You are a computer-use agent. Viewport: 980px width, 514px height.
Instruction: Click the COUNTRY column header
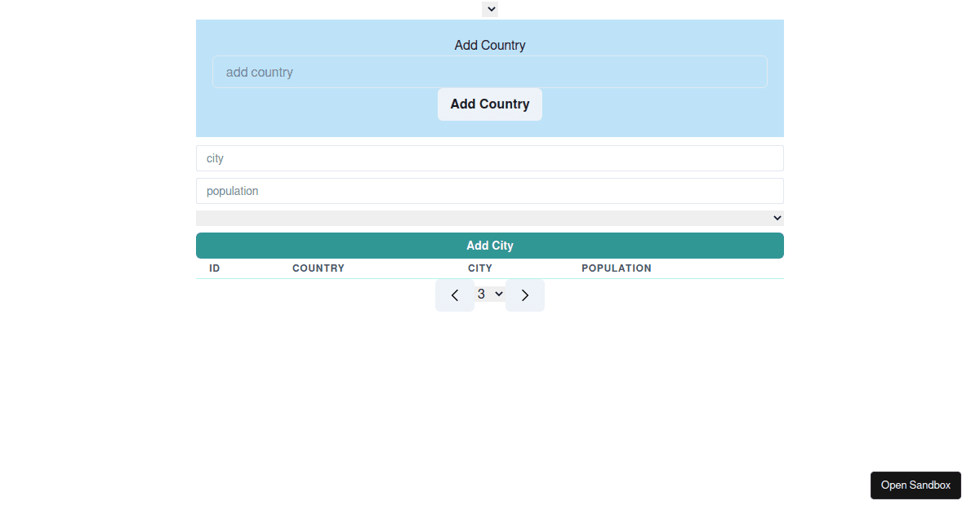click(318, 268)
